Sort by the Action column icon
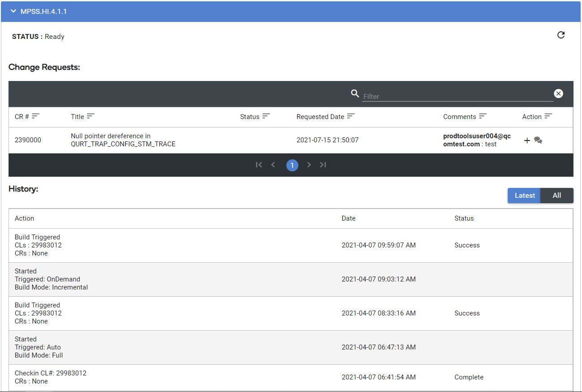This screenshot has width=582, height=392. pos(548,116)
